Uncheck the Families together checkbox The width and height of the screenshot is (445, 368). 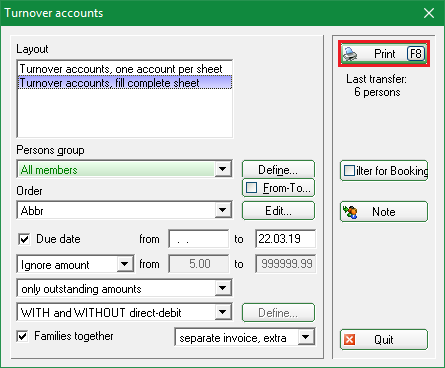coord(22,336)
